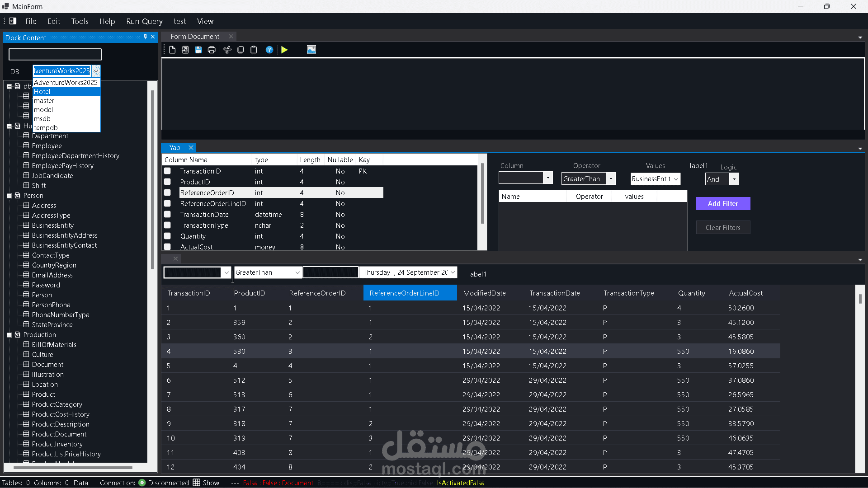Viewport: 868px width, 488px height.
Task: Click the Copy toolbar icon
Action: (x=241, y=50)
